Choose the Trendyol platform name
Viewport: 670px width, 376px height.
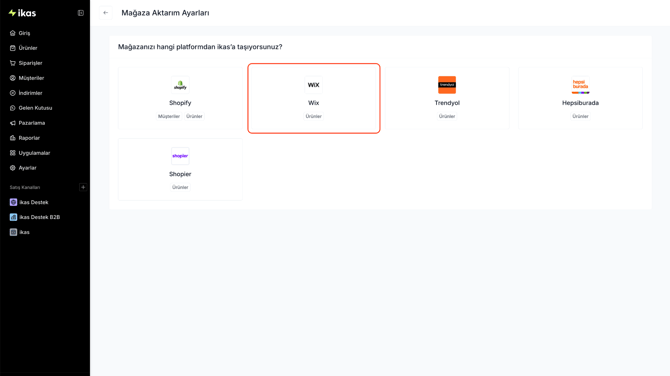pos(447,103)
